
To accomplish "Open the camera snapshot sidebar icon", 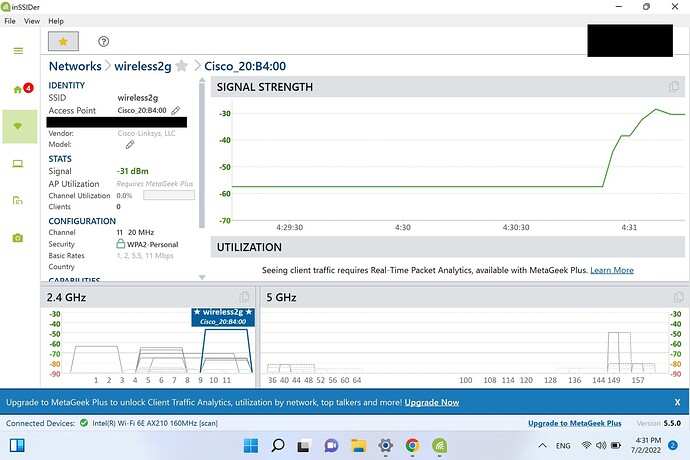I will (18, 238).
